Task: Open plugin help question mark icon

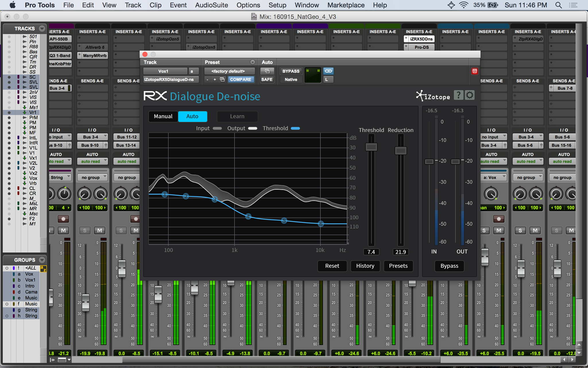Action: 459,95
